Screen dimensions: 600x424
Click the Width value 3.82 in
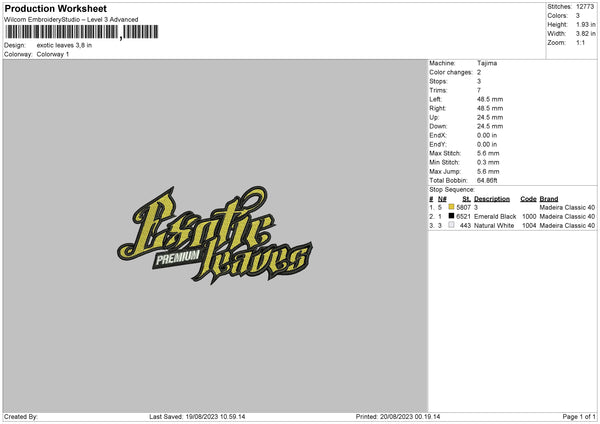coord(585,34)
